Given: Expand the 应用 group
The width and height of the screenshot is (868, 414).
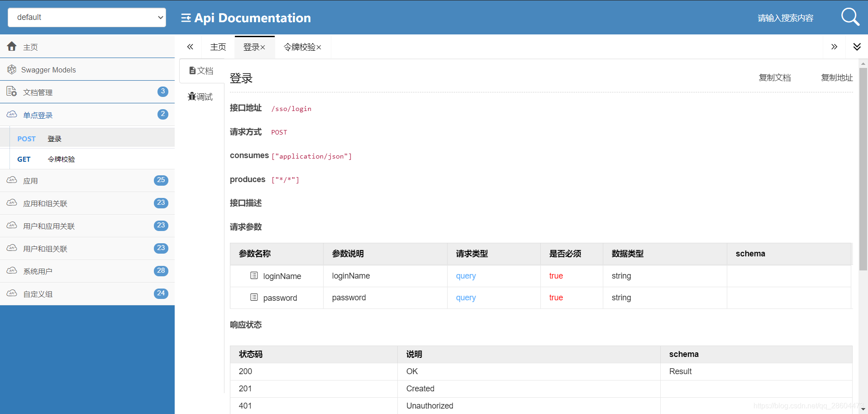Looking at the screenshot, I should point(87,181).
